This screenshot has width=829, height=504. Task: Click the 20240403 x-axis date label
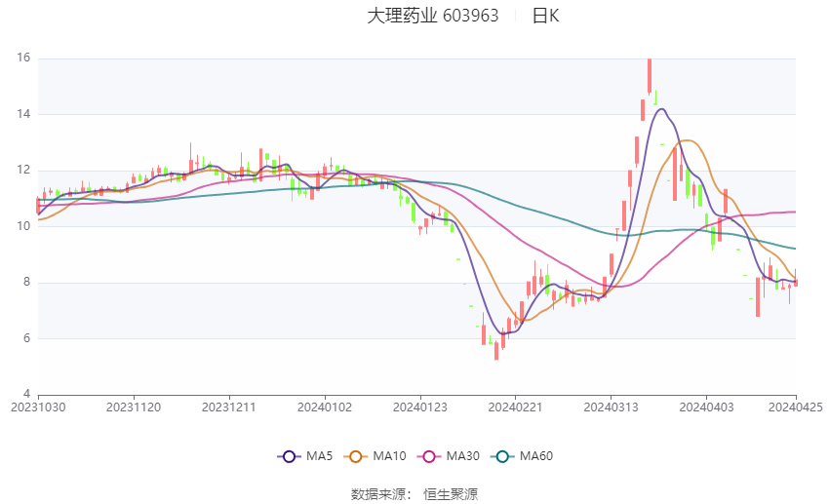click(x=706, y=407)
